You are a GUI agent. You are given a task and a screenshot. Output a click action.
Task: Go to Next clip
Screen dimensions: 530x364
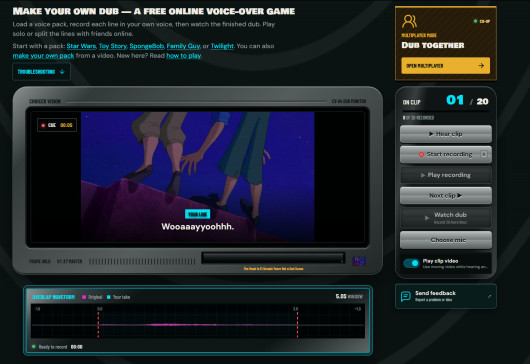coord(445,195)
